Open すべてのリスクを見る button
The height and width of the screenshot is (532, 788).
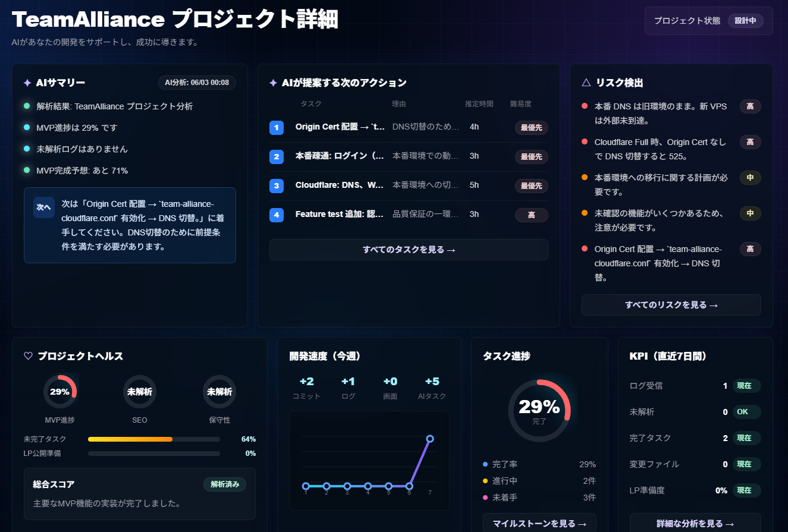[671, 305]
